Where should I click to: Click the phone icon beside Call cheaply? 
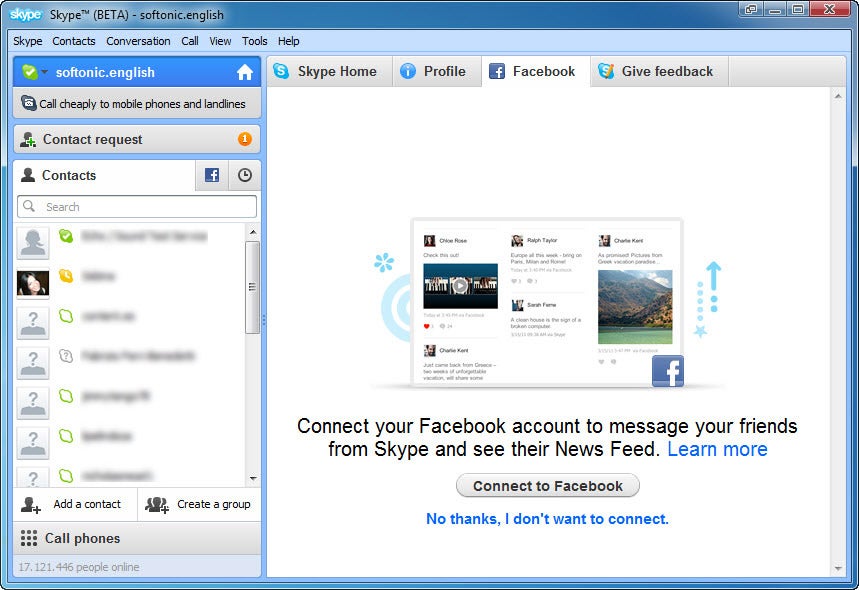(x=28, y=103)
